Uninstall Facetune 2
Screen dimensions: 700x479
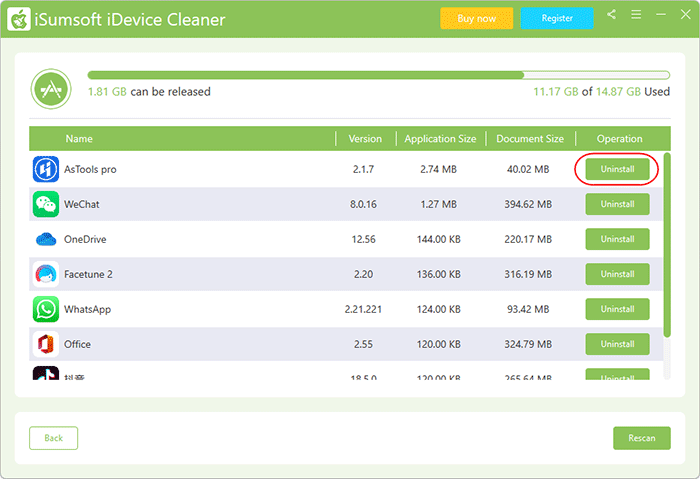tap(617, 274)
